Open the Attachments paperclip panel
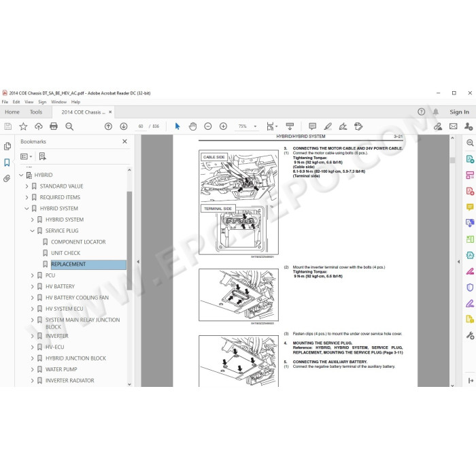The height and width of the screenshot is (476, 476). click(7, 178)
